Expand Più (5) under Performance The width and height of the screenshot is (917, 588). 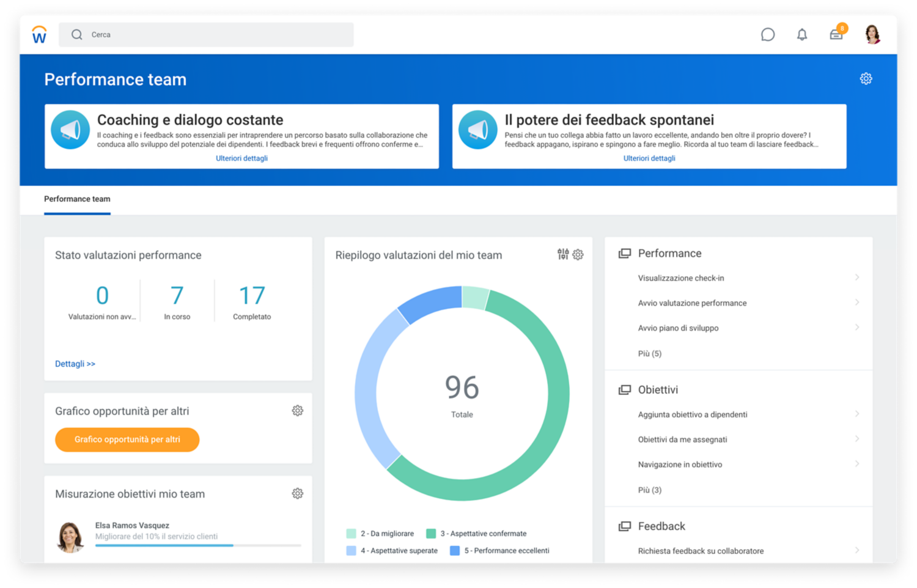[x=649, y=353]
